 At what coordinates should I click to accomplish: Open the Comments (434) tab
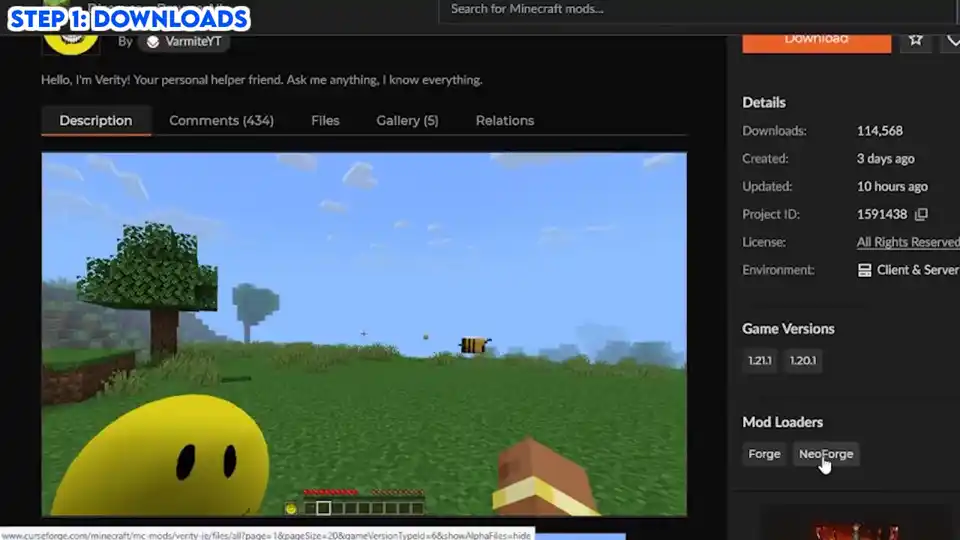point(221,121)
